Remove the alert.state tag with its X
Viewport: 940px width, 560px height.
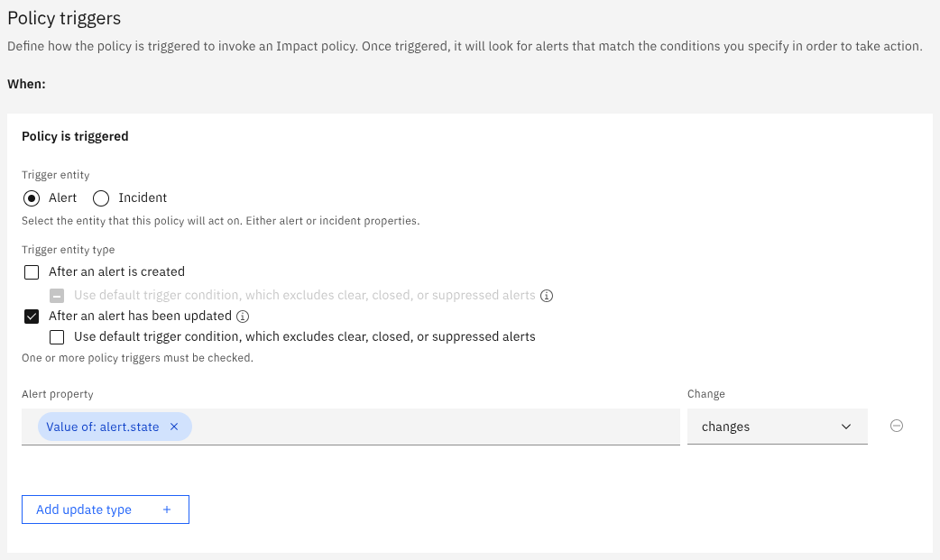174,427
